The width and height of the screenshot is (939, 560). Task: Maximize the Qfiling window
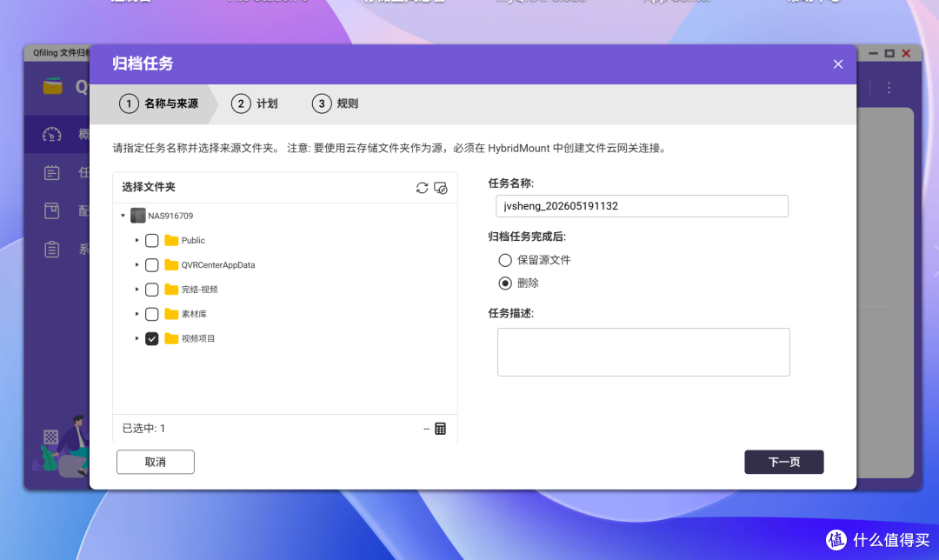point(889,53)
